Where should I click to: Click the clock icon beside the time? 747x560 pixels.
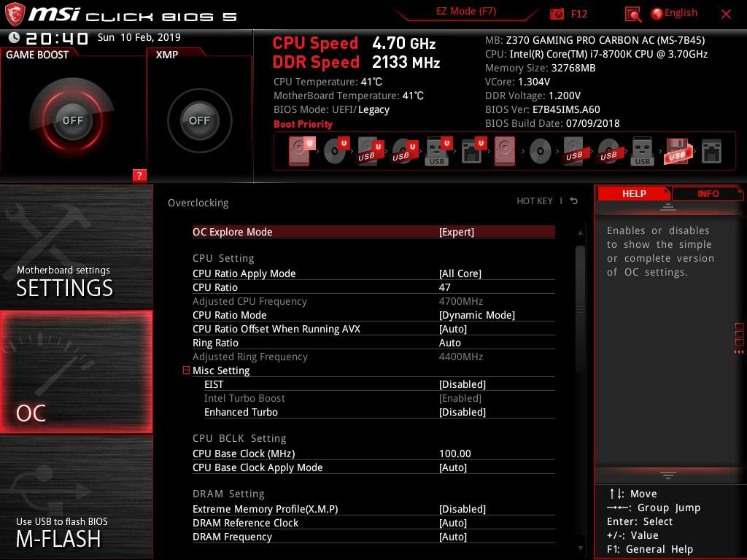[14, 37]
